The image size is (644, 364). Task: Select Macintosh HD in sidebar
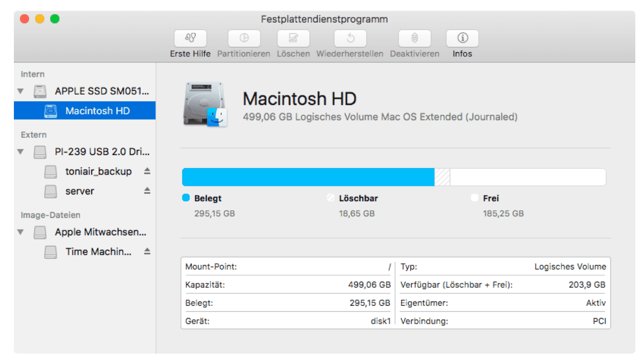(x=85, y=111)
